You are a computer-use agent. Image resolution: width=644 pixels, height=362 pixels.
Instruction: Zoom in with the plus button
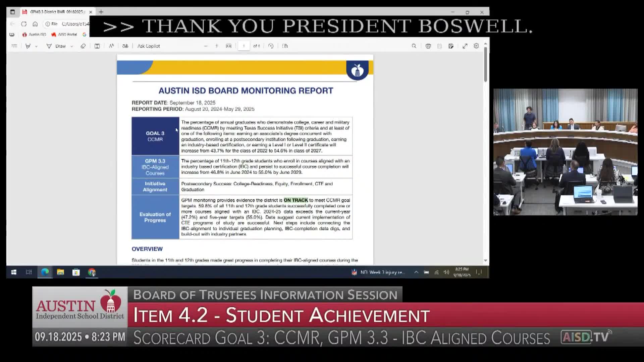[217, 46]
